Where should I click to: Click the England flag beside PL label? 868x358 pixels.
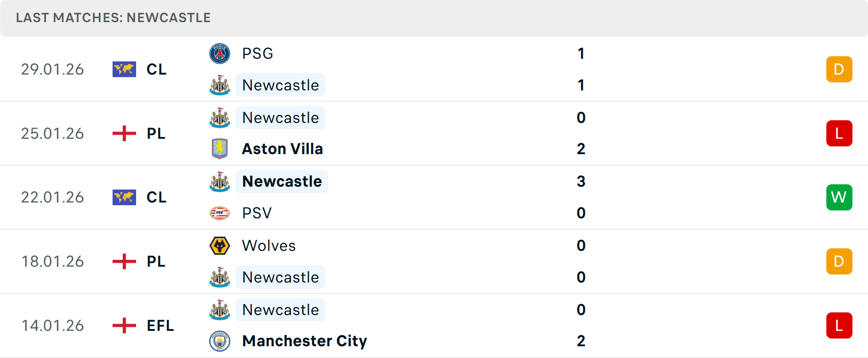[x=124, y=133]
